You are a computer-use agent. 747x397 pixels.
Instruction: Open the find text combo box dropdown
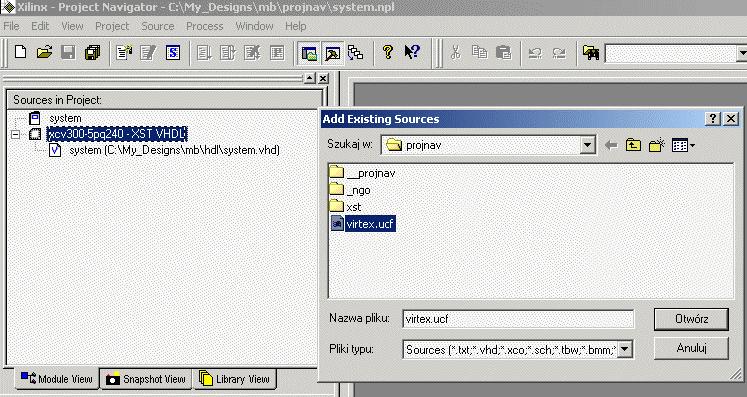742,53
